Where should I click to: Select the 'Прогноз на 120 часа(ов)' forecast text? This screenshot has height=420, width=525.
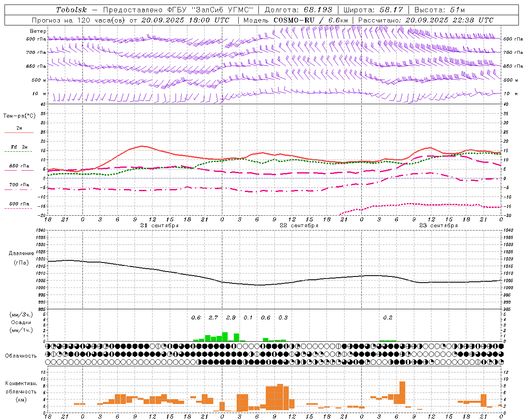79,20
